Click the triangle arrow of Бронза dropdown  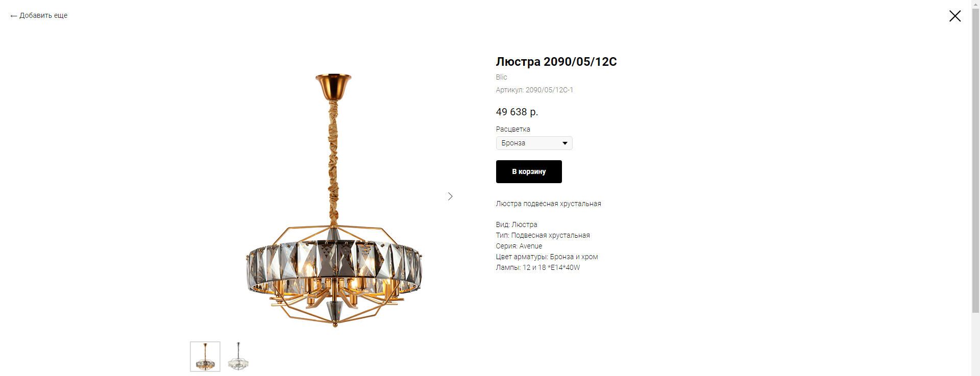tap(565, 143)
